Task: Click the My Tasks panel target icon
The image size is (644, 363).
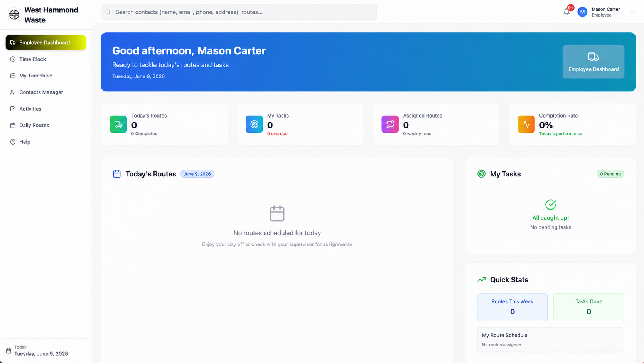Action: (x=481, y=174)
